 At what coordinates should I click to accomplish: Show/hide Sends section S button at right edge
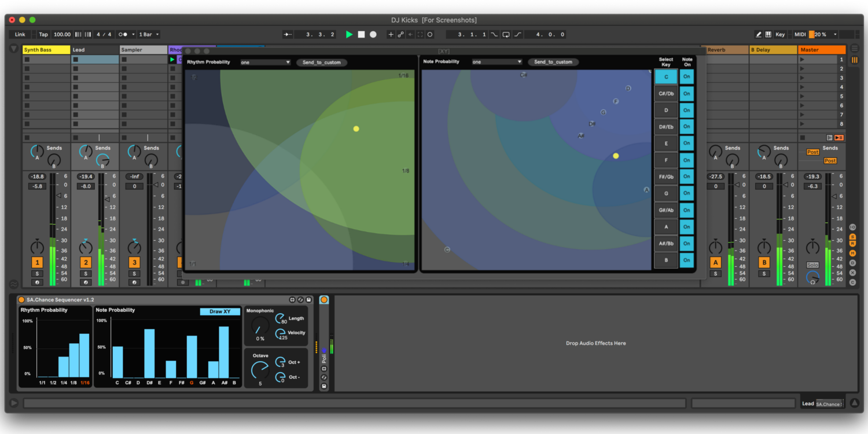pyautogui.click(x=852, y=237)
